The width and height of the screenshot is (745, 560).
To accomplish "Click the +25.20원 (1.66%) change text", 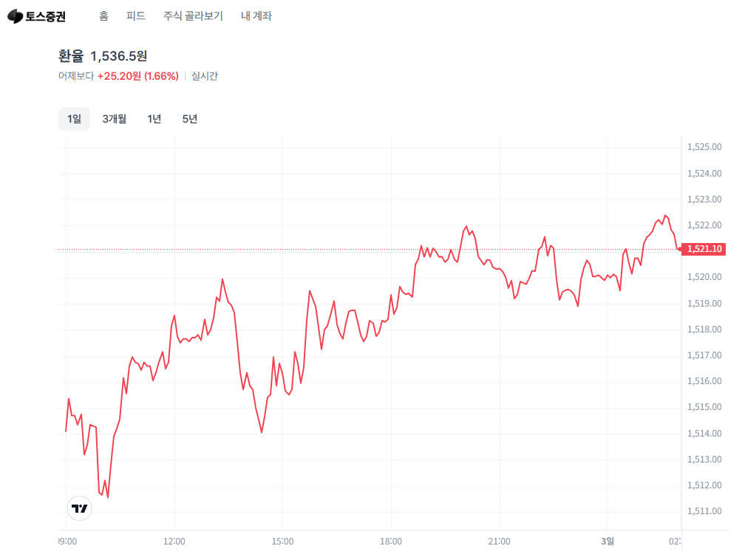I will tap(137, 76).
